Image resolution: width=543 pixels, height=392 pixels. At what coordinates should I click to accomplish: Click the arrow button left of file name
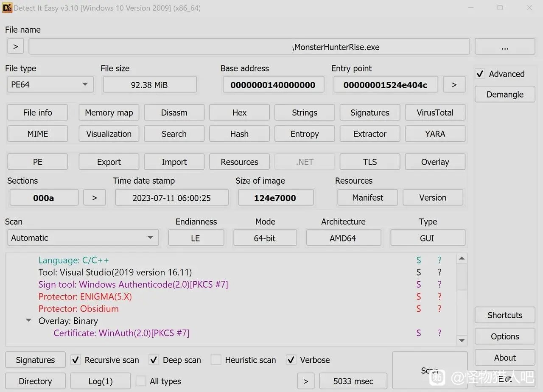pos(16,47)
